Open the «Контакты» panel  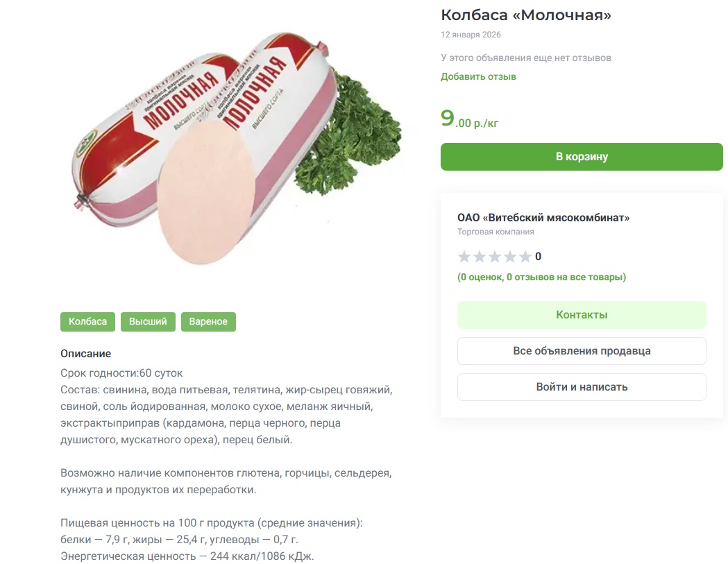pos(582,315)
